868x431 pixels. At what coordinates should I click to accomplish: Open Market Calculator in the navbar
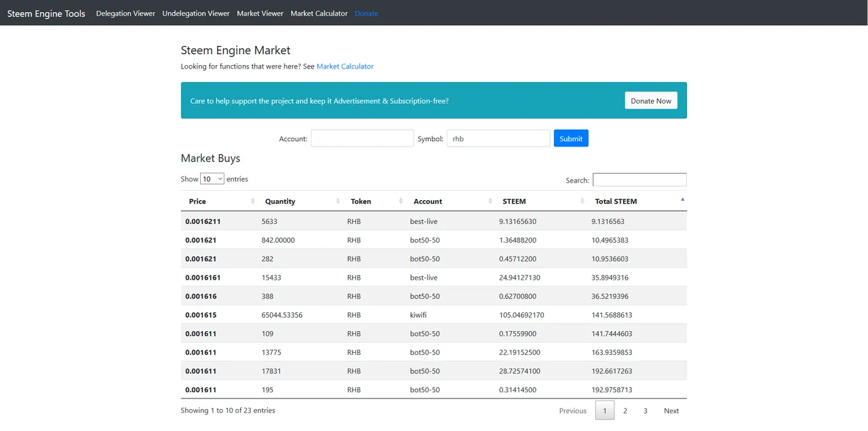click(319, 14)
